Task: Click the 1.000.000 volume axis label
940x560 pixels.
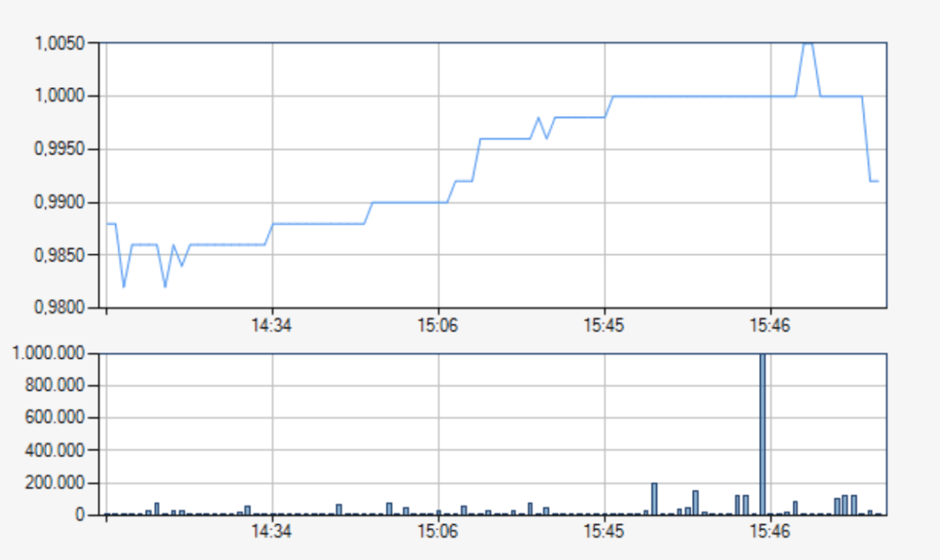Action: click(49, 353)
